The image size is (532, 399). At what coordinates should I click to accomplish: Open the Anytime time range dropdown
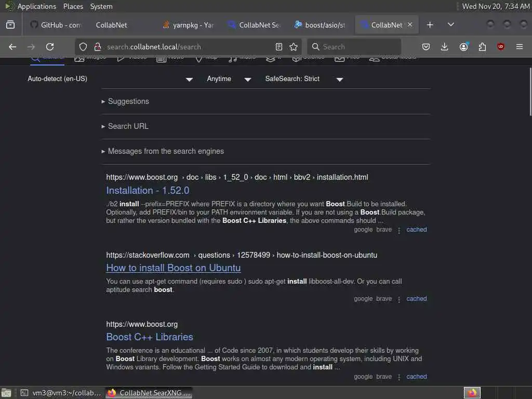pyautogui.click(x=229, y=79)
